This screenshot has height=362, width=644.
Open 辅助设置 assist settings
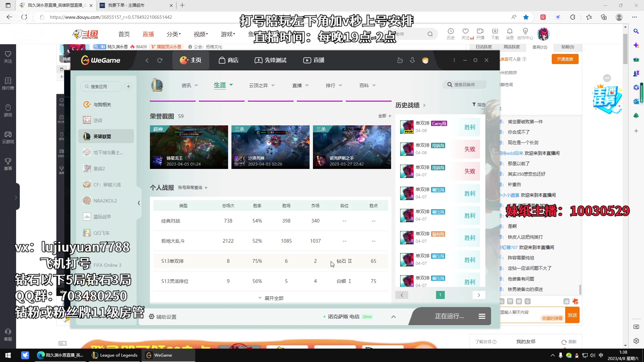pos(163,317)
